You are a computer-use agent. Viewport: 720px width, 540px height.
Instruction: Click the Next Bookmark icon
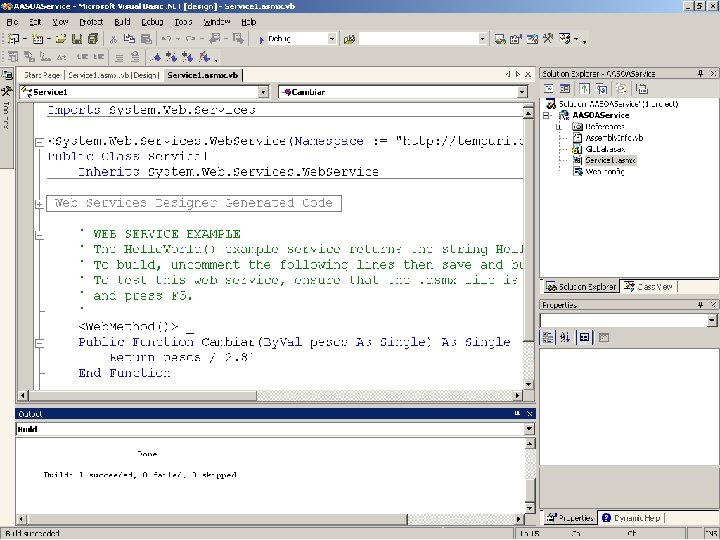click(172, 57)
